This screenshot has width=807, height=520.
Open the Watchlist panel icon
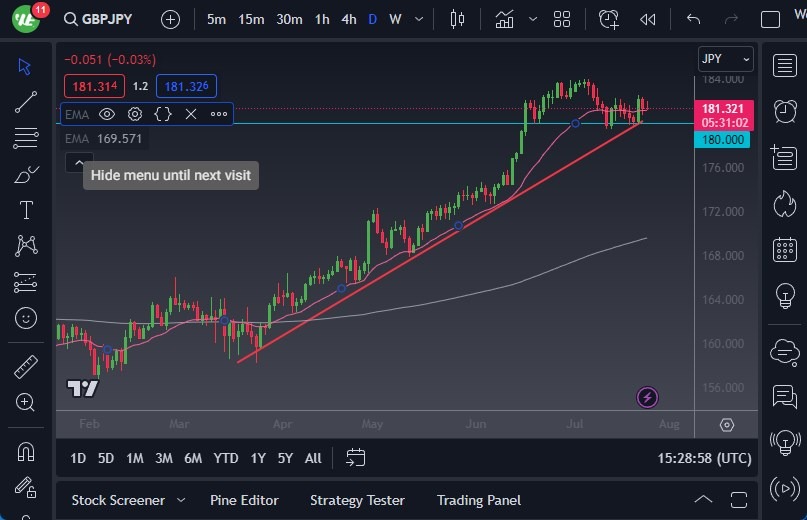[x=785, y=66]
